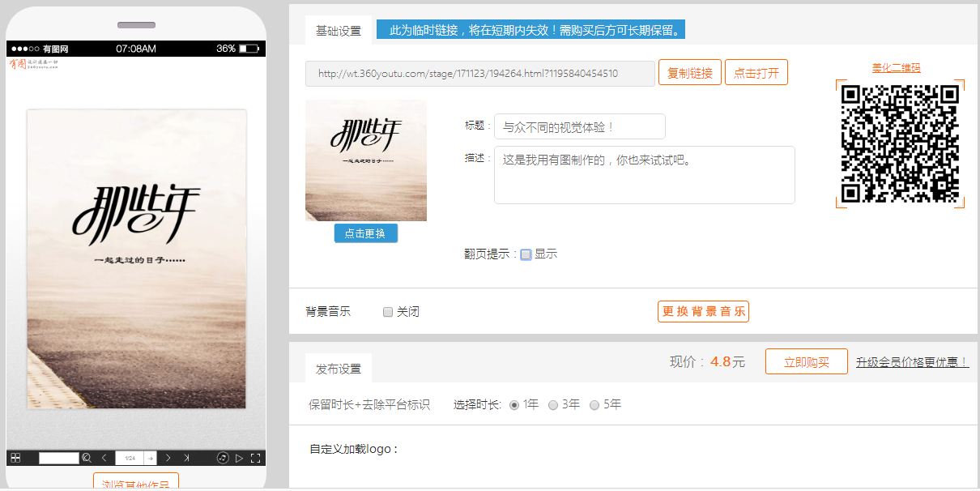Image resolution: width=980 pixels, height=491 pixels.
Task: Click the 36% battery indicator in phone preview
Action: 238,49
